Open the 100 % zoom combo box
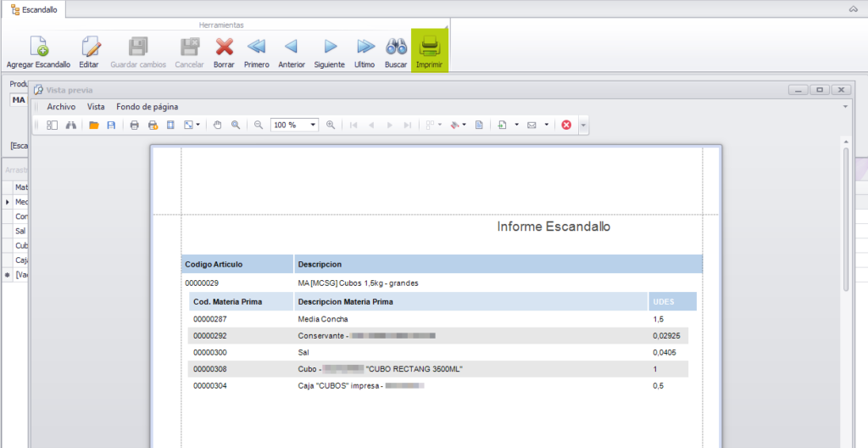This screenshot has width=868, height=448. [294, 126]
